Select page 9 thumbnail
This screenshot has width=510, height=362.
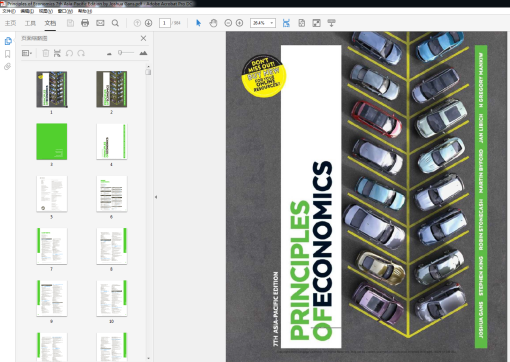tap(52, 298)
